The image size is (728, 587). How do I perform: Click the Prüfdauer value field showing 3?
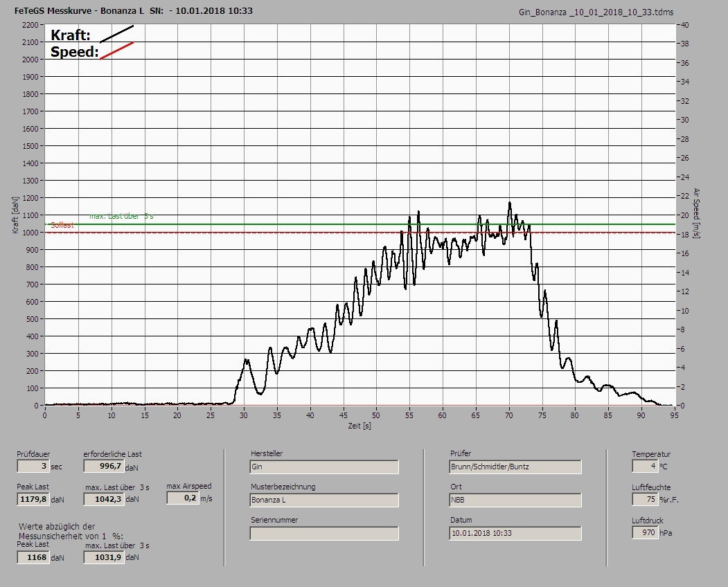tap(33, 466)
